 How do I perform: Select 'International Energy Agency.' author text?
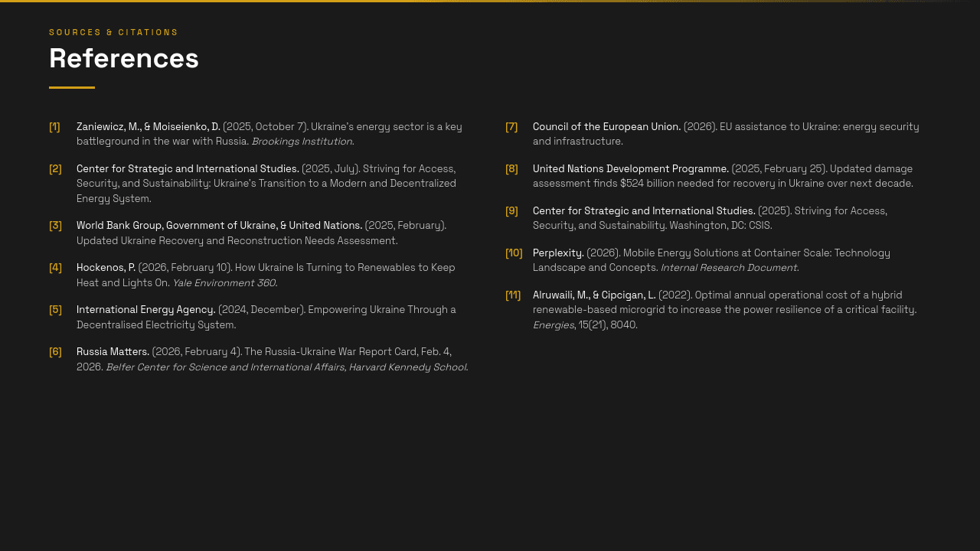pyautogui.click(x=146, y=310)
